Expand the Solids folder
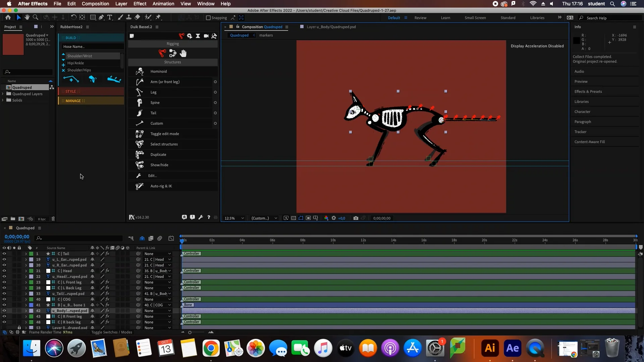Image resolution: width=644 pixels, height=362 pixels. (x=3, y=100)
